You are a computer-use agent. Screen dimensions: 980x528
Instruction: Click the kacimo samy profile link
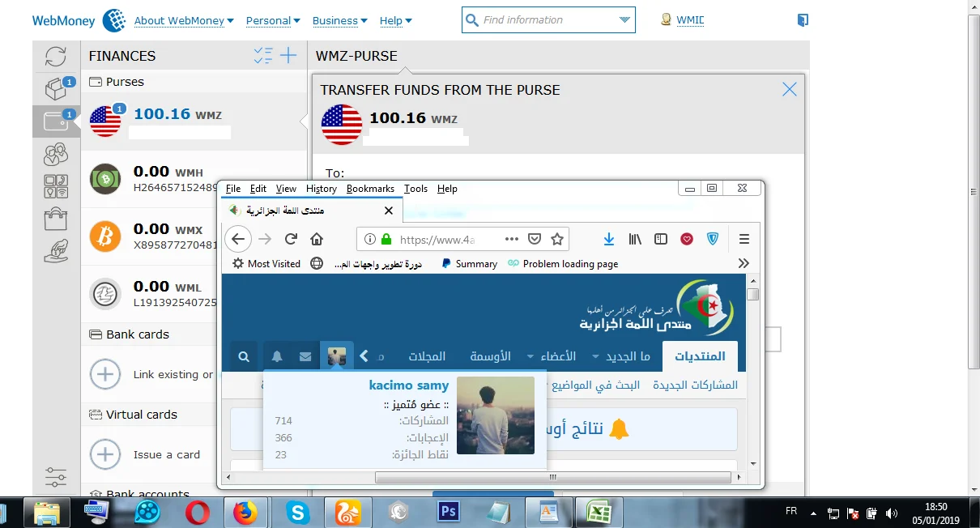(408, 385)
